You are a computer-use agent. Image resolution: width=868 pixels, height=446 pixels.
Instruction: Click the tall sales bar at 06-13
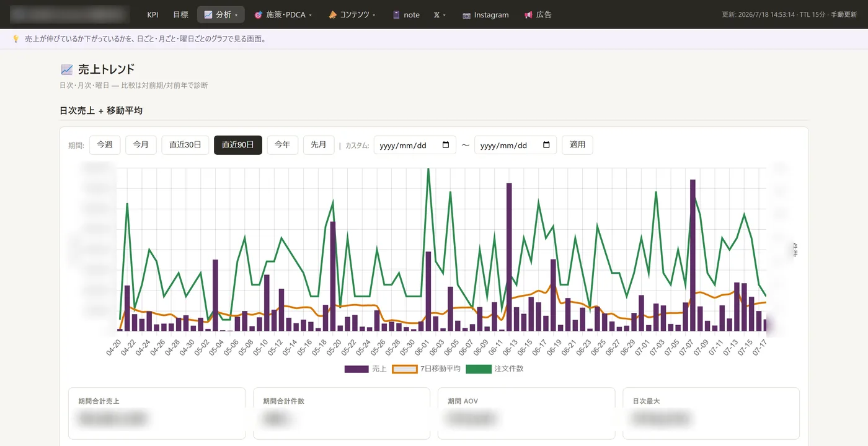pos(509,257)
